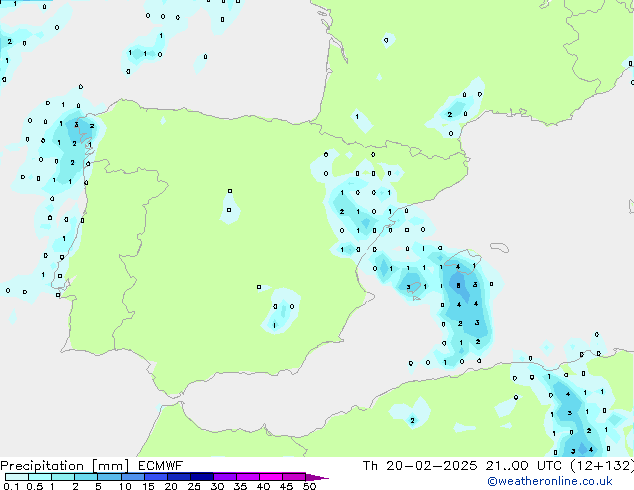
Task: Select the magenta swatch between 40 and 45
Action: point(271,477)
